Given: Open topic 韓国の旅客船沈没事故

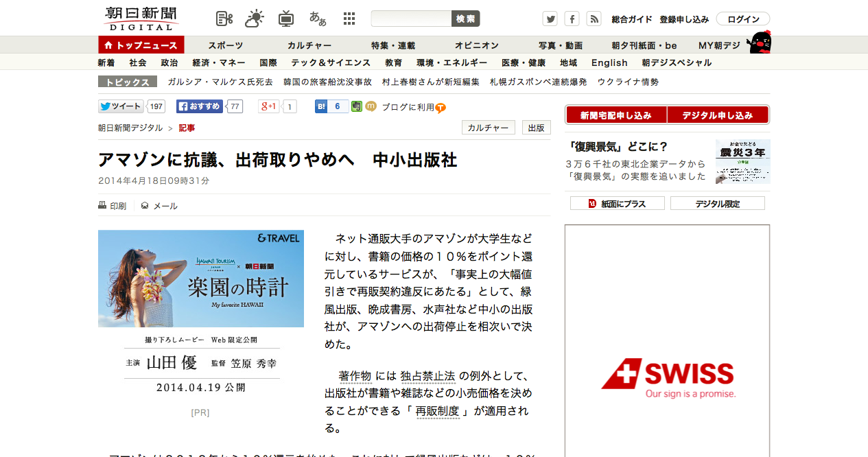Looking at the screenshot, I should (327, 82).
